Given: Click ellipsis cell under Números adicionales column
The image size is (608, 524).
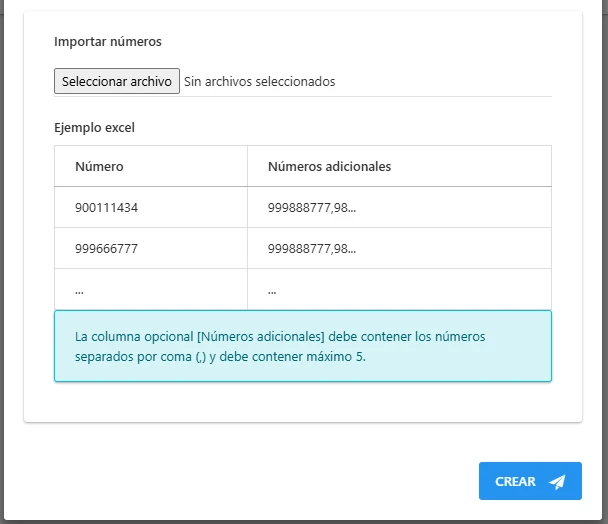Looking at the screenshot, I should pyautogui.click(x=399, y=289).
